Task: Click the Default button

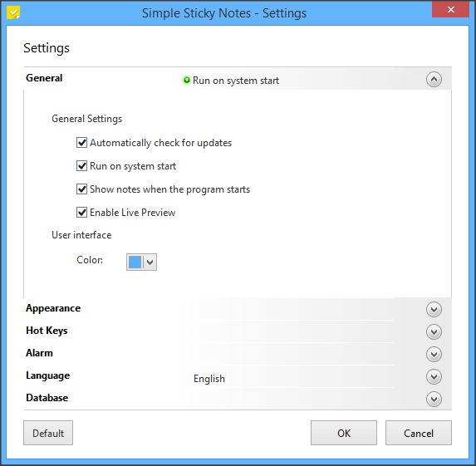Action: pos(48,433)
